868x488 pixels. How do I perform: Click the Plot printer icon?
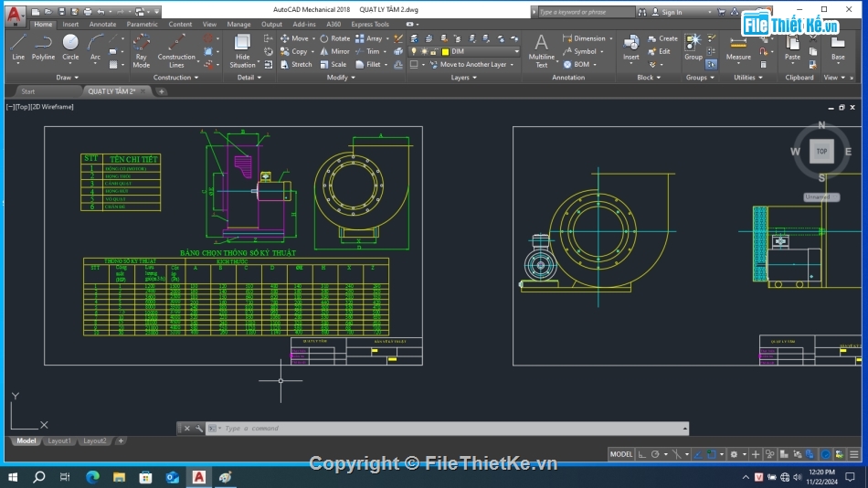point(88,12)
